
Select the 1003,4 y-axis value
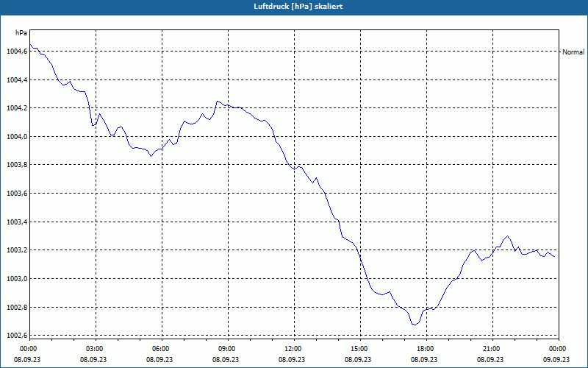coord(17,222)
